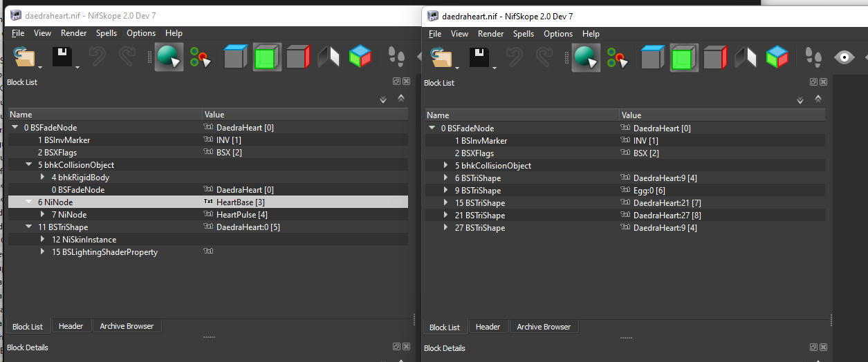The height and width of the screenshot is (362, 868).
Task: Collapse 0 BSFadeNode root in left window
Action: pos(15,128)
